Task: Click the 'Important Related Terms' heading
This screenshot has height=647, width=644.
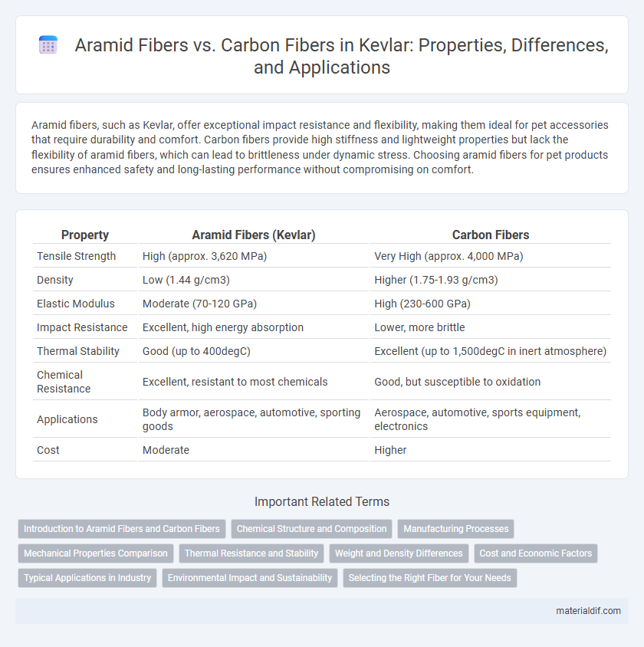Action: coord(322,501)
